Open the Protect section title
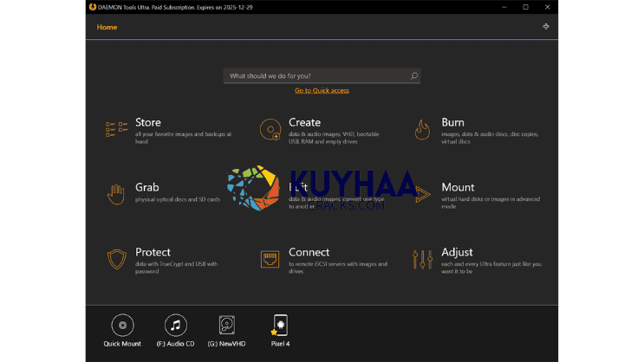 click(153, 252)
